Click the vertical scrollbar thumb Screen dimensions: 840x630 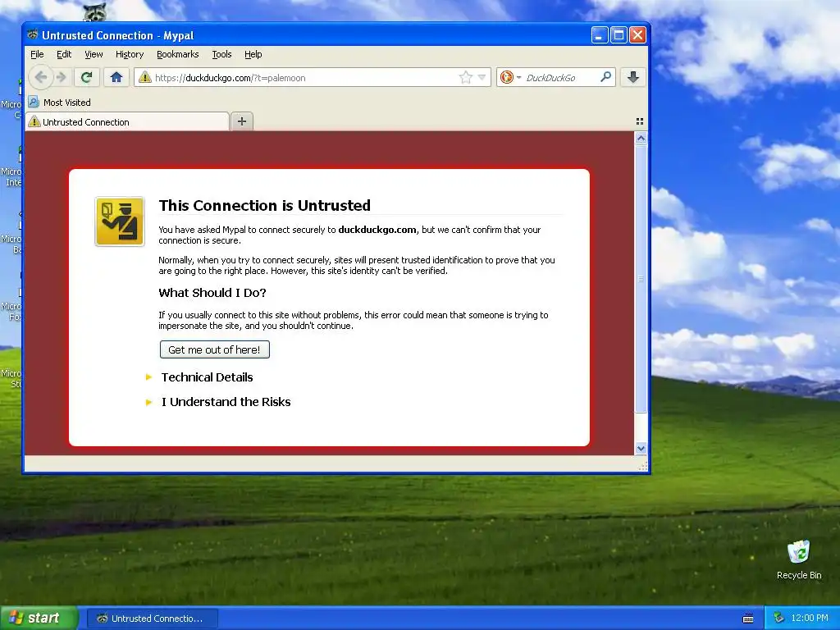pos(641,279)
